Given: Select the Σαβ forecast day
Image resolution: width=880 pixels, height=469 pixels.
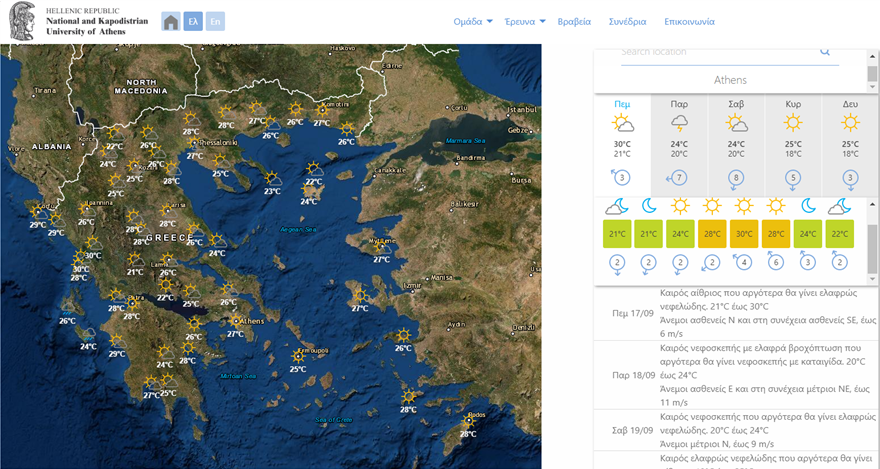Looking at the screenshot, I should pos(736,130).
